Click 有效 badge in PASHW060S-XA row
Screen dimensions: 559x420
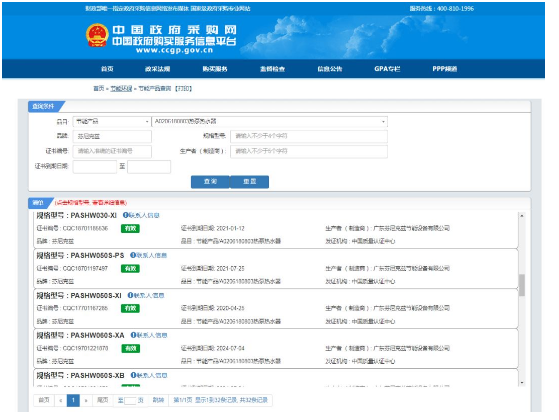pos(130,348)
